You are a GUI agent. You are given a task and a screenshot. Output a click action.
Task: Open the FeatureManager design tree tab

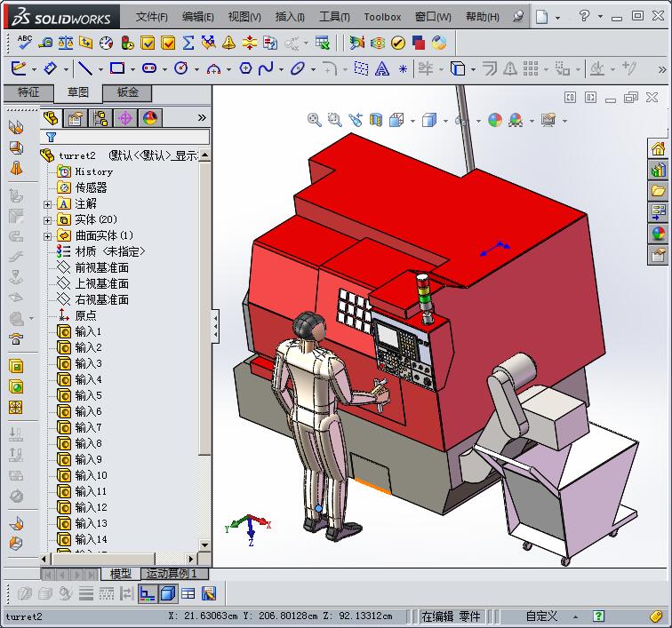[x=51, y=118]
